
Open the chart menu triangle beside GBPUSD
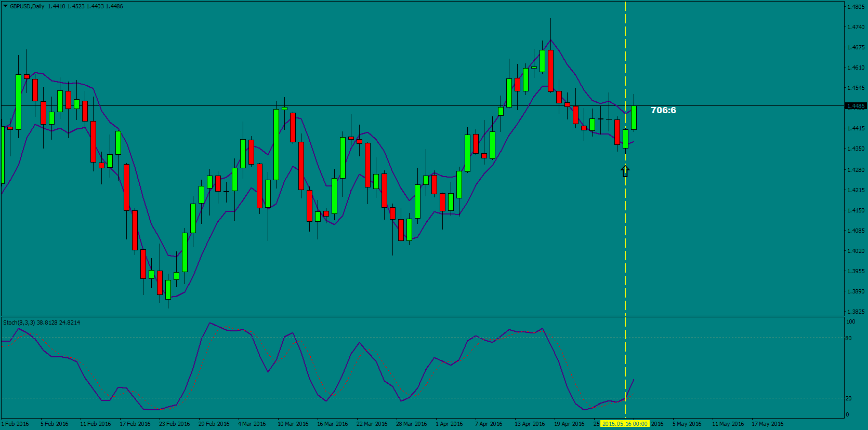pyautogui.click(x=5, y=6)
